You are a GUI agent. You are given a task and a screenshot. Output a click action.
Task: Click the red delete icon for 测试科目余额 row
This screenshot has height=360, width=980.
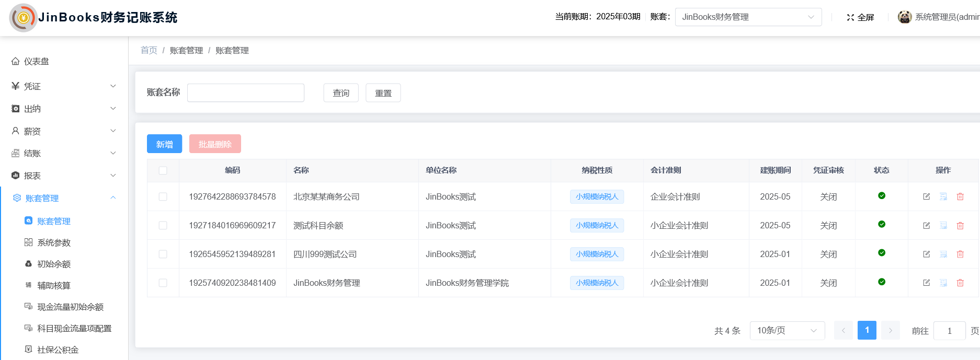point(960,226)
